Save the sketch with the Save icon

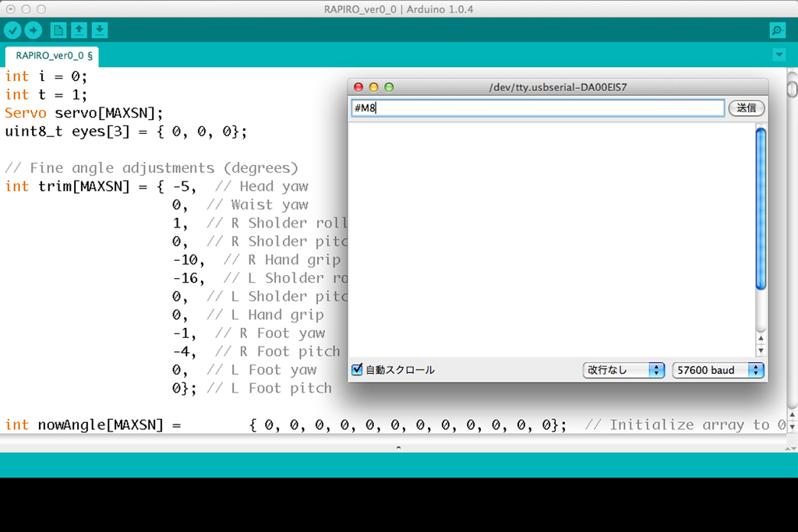(x=100, y=30)
